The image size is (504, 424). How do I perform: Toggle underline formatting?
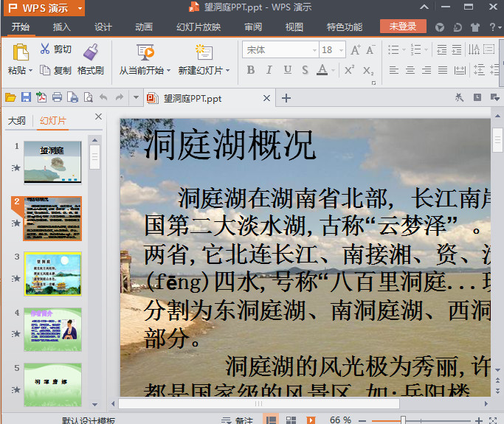coord(286,70)
